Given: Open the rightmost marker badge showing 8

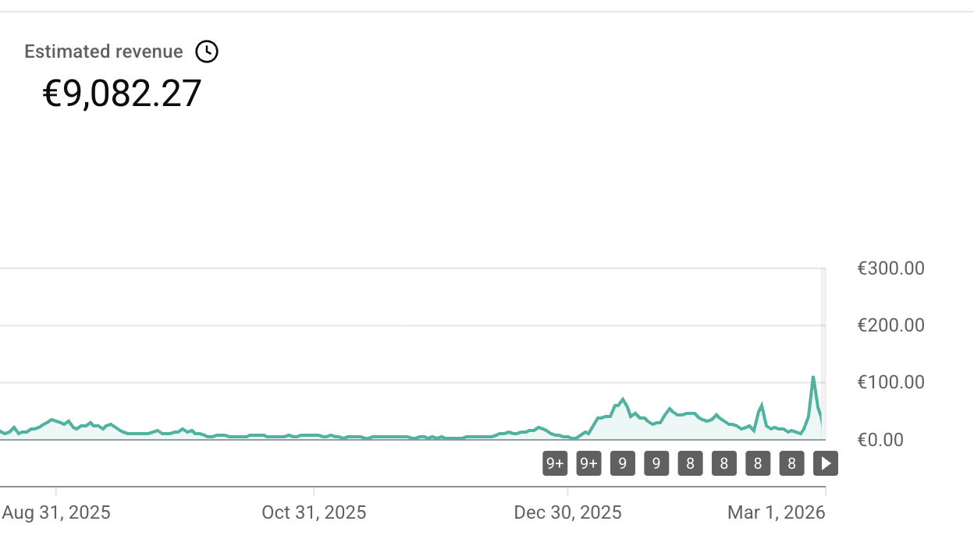Looking at the screenshot, I should pyautogui.click(x=791, y=464).
